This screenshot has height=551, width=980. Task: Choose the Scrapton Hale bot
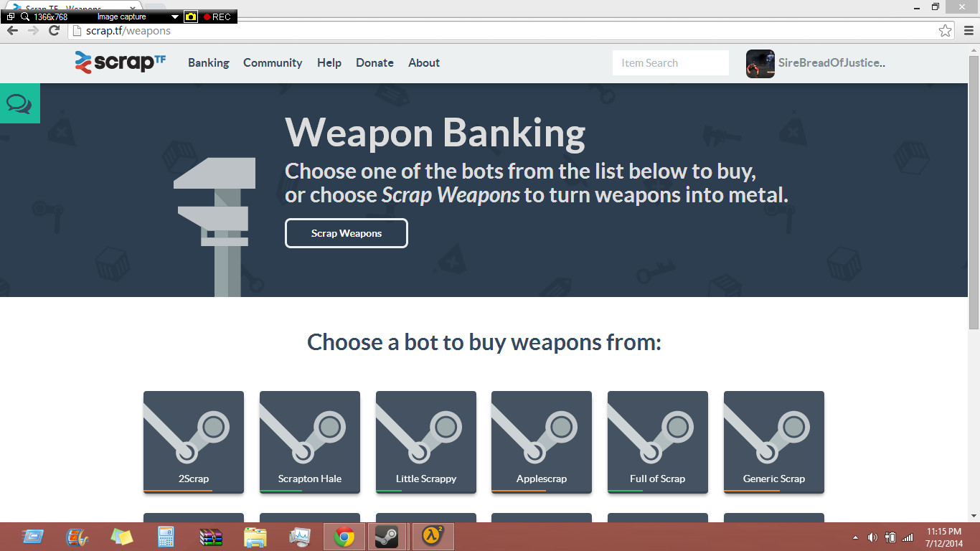tap(310, 442)
